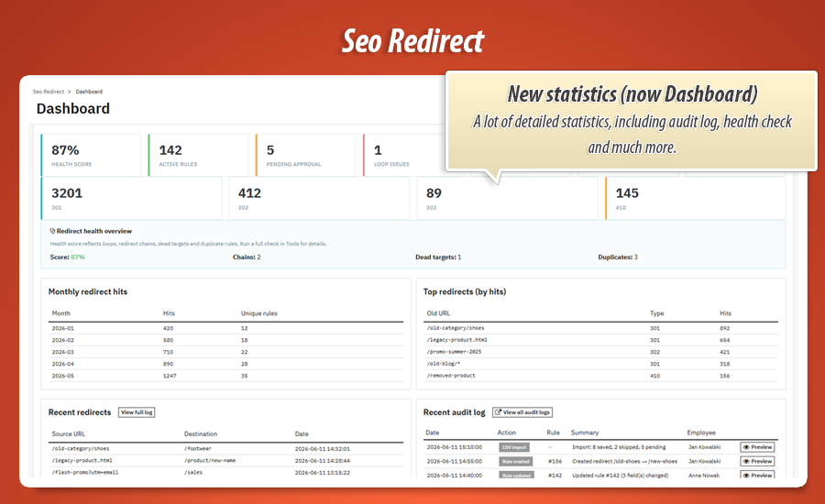Open the Seo Redirect breadcrumb link
The image size is (825, 504).
click(49, 92)
